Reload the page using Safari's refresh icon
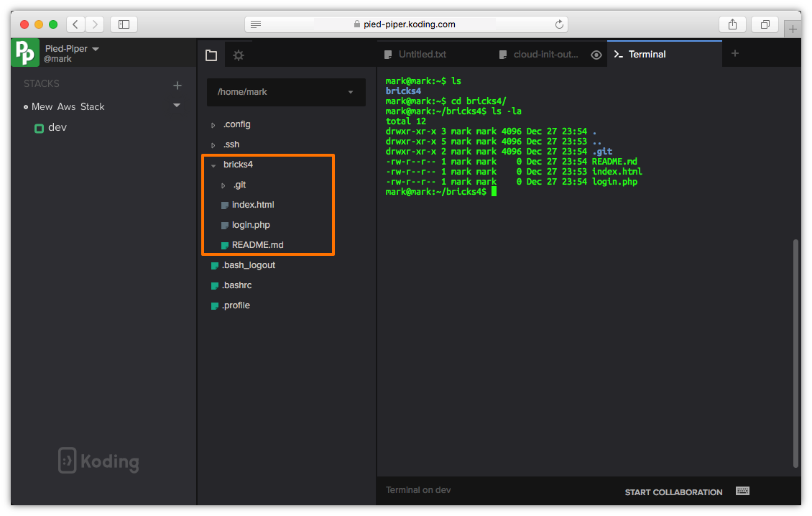 559,24
